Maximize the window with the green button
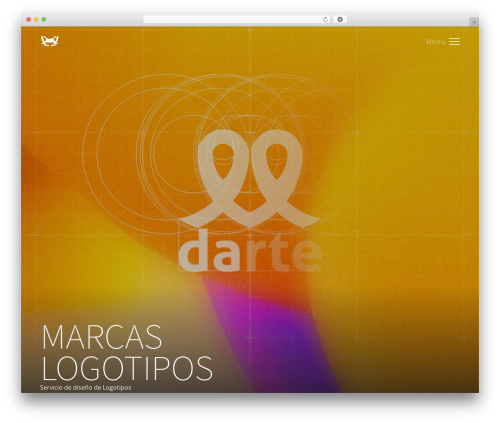The image size is (500, 423). click(x=44, y=20)
